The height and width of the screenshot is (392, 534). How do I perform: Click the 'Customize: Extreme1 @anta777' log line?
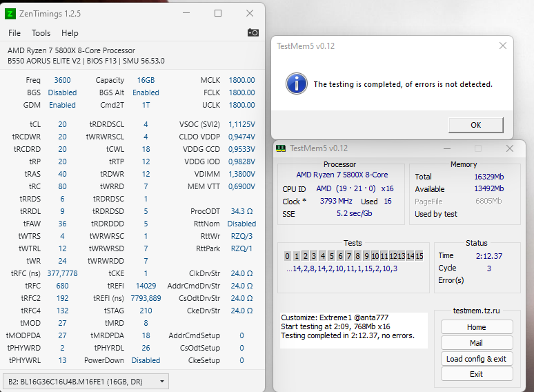pyautogui.click(x=335, y=317)
